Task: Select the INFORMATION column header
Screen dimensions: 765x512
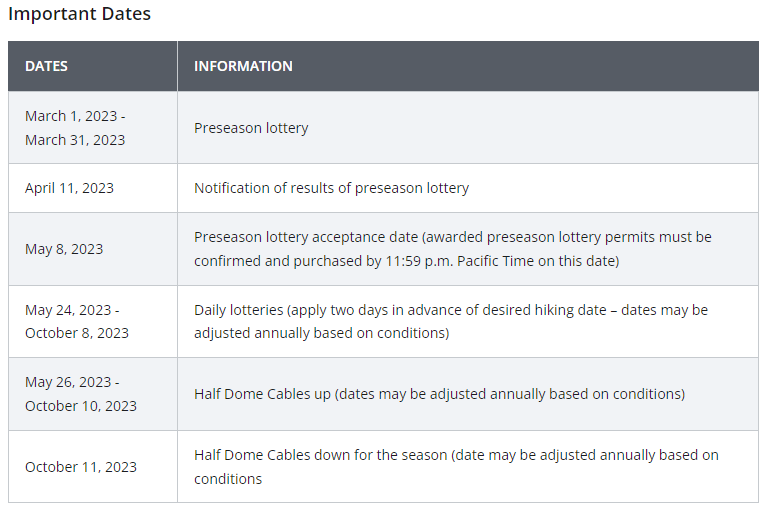Action: (243, 66)
